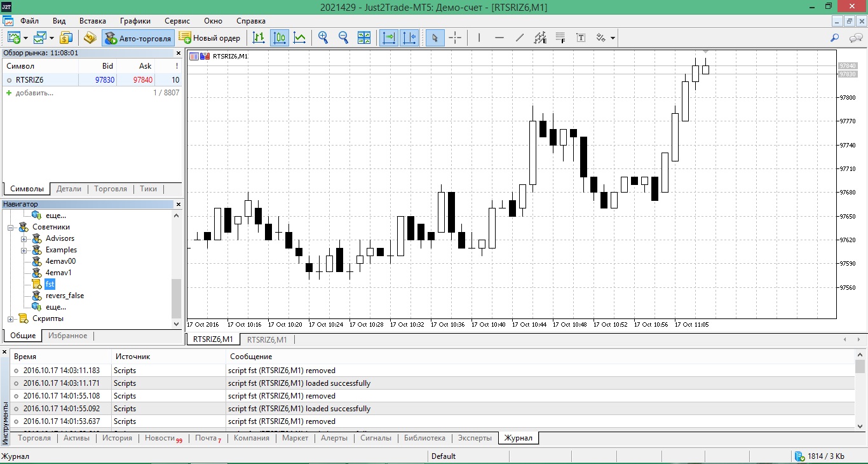Image resolution: width=868 pixels, height=464 pixels.
Task: Select the crosshair tool
Action: pyautogui.click(x=455, y=38)
